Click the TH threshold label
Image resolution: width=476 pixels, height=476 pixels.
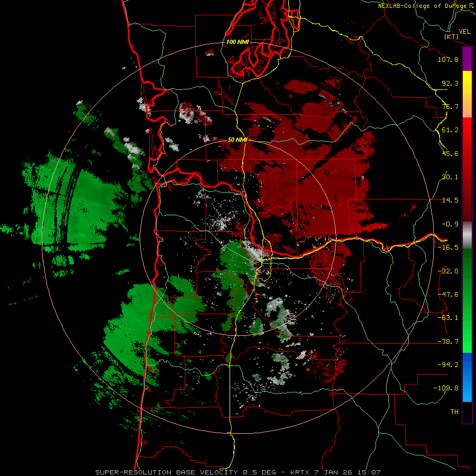(454, 412)
